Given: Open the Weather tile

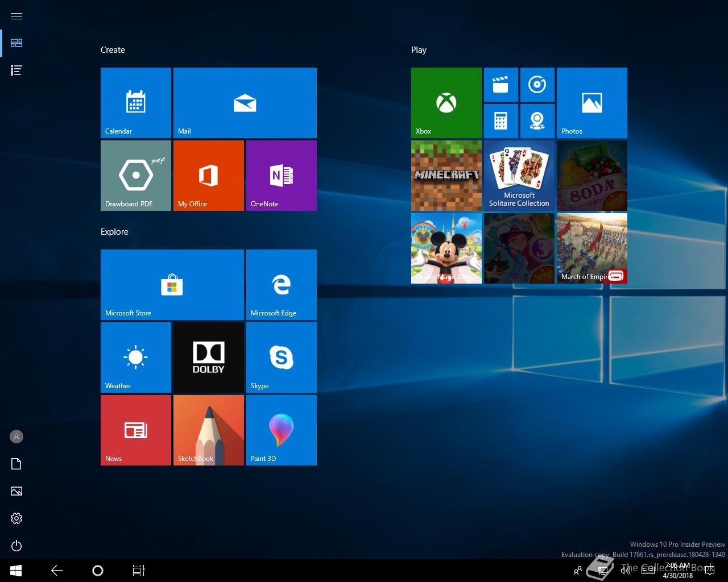Looking at the screenshot, I should coord(136,357).
